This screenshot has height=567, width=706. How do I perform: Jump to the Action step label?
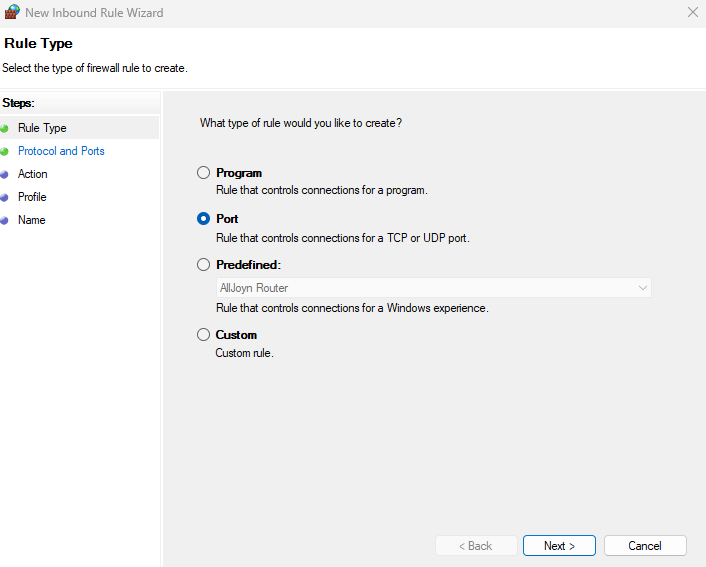click(33, 174)
